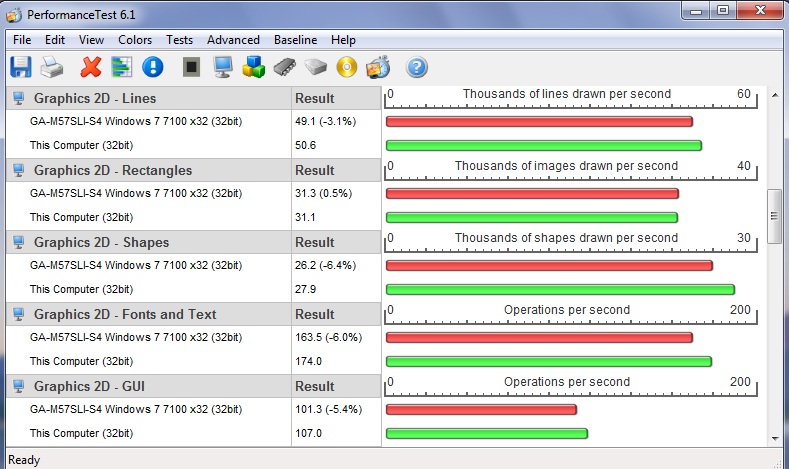Image resolution: width=789 pixels, height=469 pixels.
Task: Click monitor icon beside Graphics 2D - Fonts and Text
Action: pyautogui.click(x=19, y=314)
